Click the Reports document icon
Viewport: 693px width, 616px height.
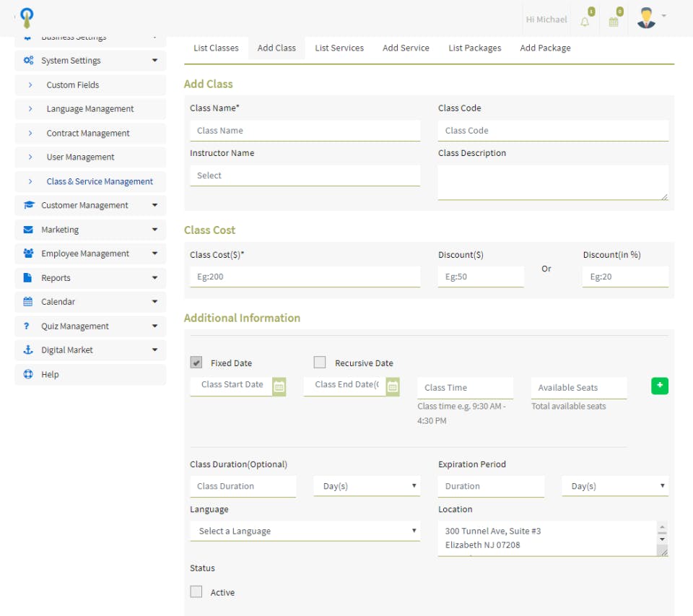28,277
